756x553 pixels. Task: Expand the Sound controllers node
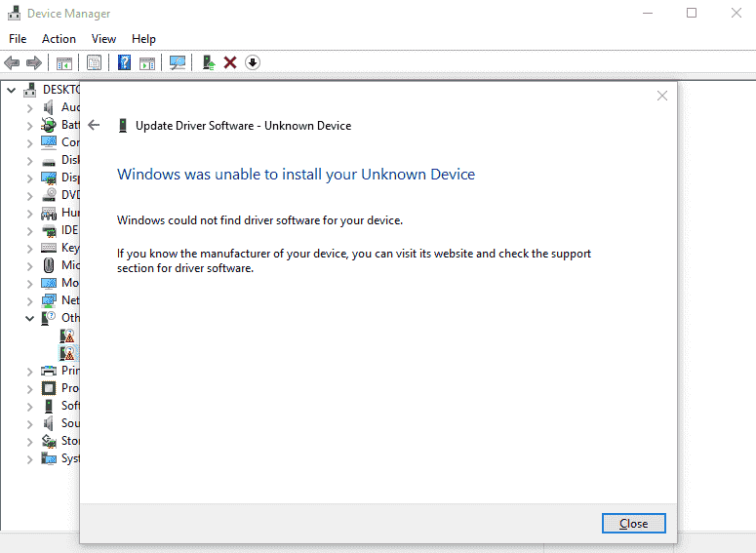pyautogui.click(x=30, y=424)
